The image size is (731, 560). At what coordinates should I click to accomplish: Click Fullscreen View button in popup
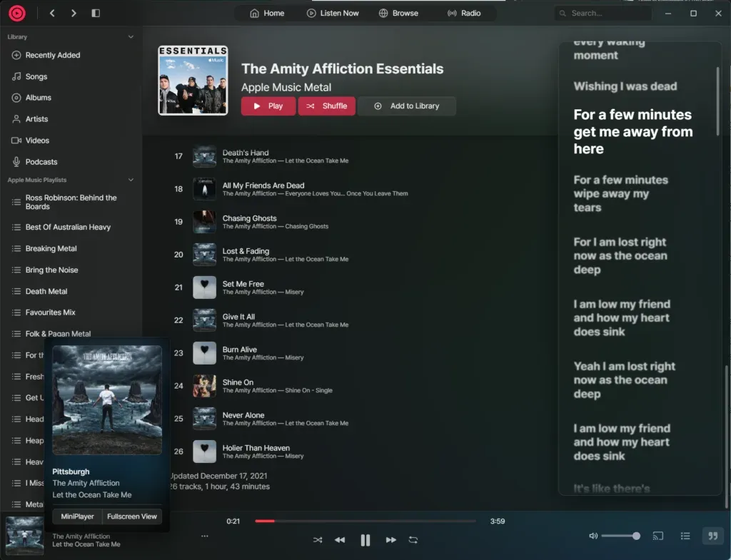pyautogui.click(x=132, y=516)
